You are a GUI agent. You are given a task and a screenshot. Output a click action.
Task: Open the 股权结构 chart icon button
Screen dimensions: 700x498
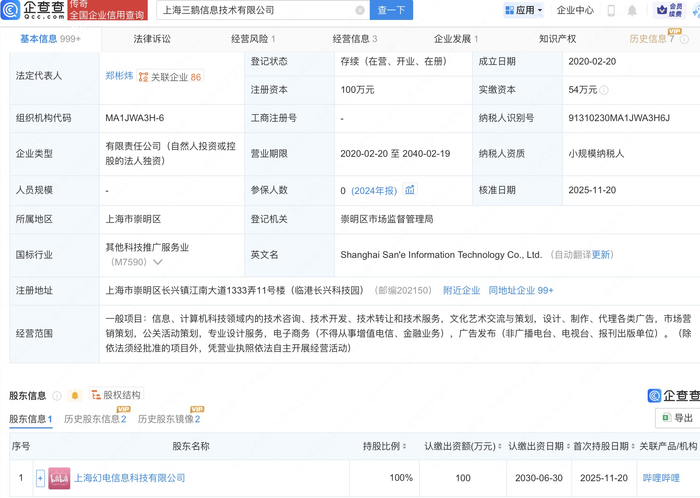(x=116, y=395)
